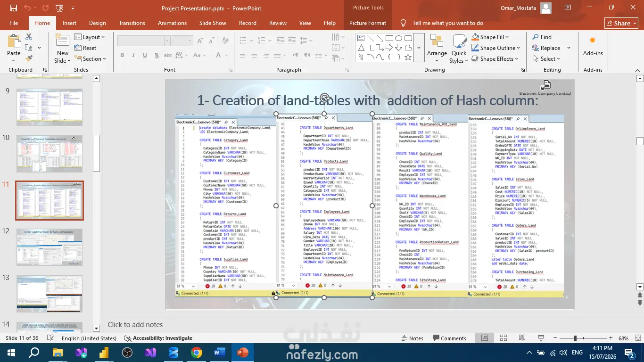Choose the Rectangle shape in shapes gallery
This screenshot has width=644, height=362.
coord(389,38)
